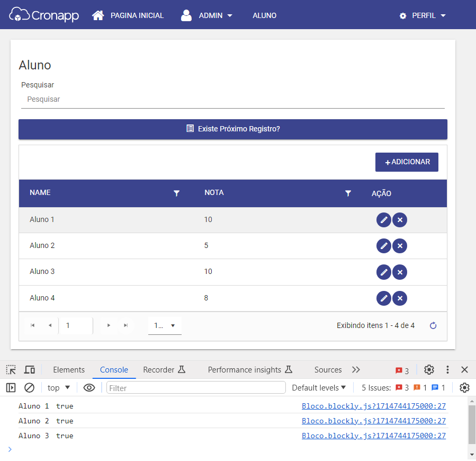
Task: Click the console scrollbar thumb
Action: click(x=472, y=424)
